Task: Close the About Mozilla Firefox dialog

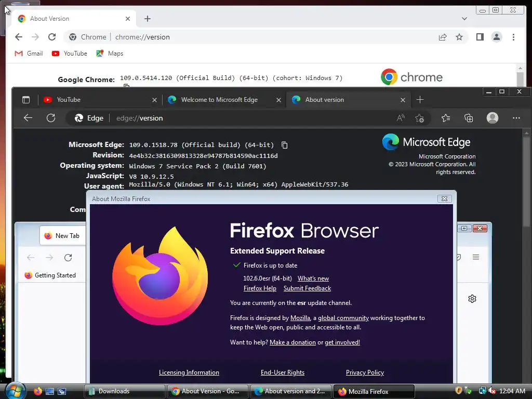Action: click(x=444, y=199)
